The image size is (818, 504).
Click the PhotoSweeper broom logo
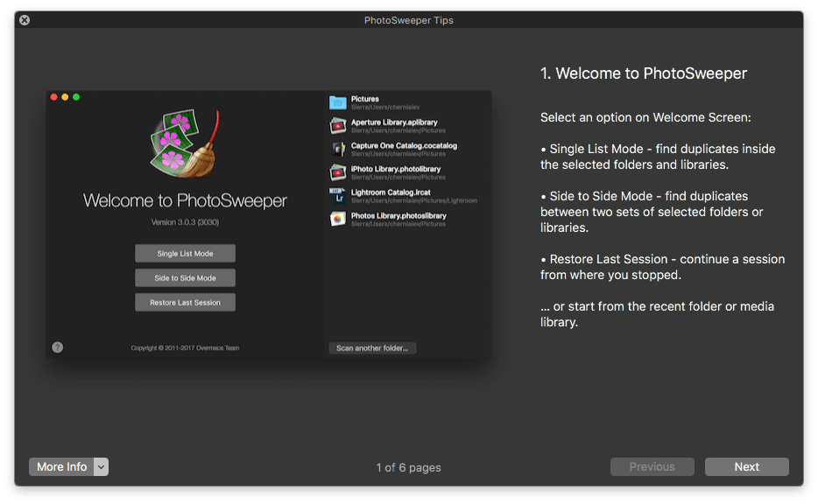[185, 143]
